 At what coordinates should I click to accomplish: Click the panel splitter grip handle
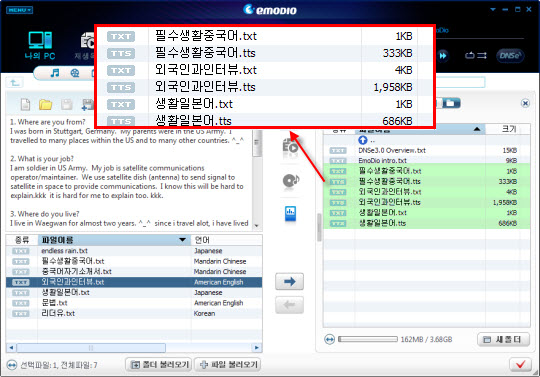point(319,227)
